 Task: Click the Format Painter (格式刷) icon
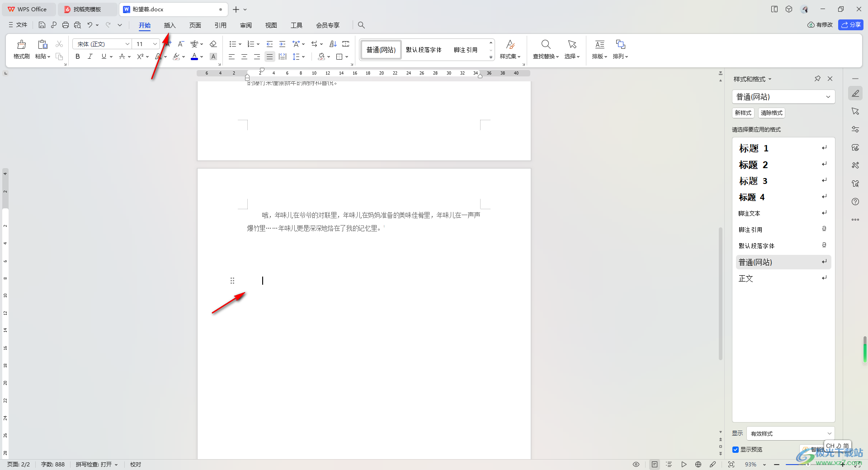21,44
